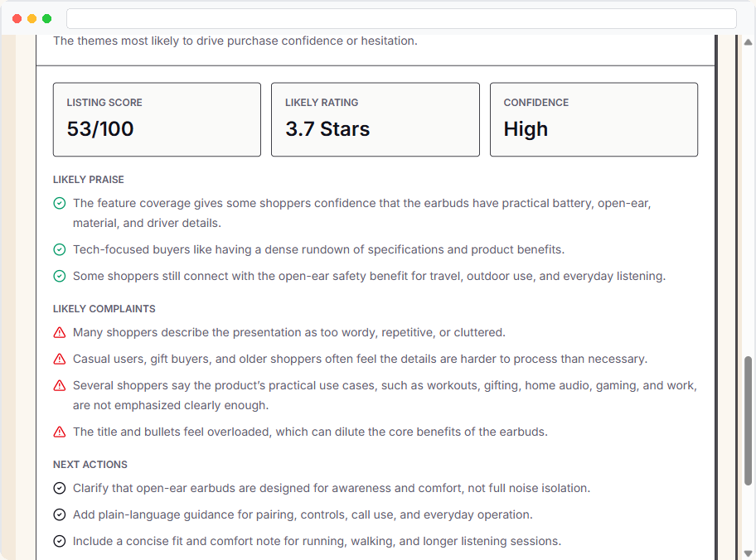Click the yellow minimize window button
Screen dimensions: 756x560
pyautogui.click(x=31, y=19)
